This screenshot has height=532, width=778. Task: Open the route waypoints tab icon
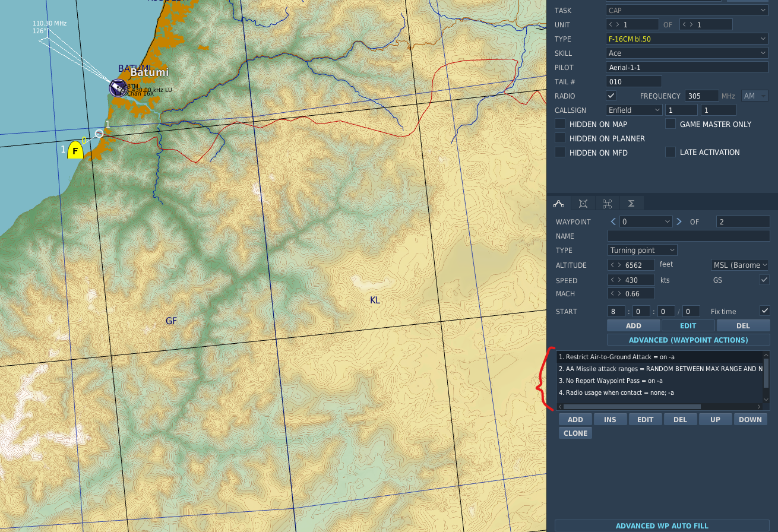click(x=558, y=204)
